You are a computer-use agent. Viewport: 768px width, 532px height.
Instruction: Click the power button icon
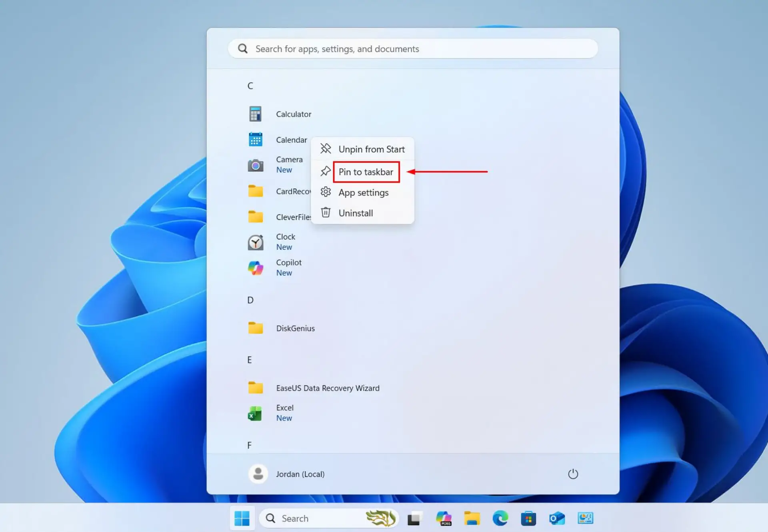[x=573, y=474]
